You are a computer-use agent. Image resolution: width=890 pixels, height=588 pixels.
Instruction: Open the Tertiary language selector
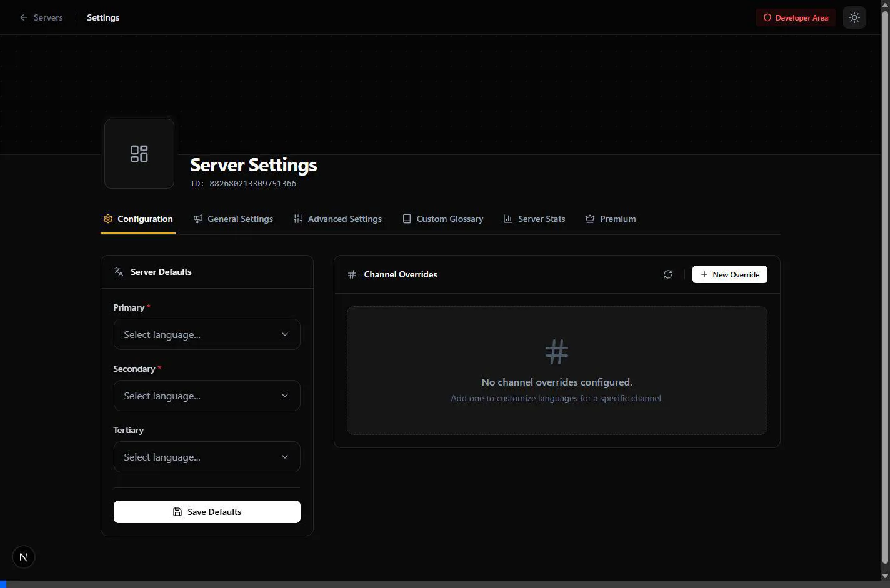pos(207,457)
